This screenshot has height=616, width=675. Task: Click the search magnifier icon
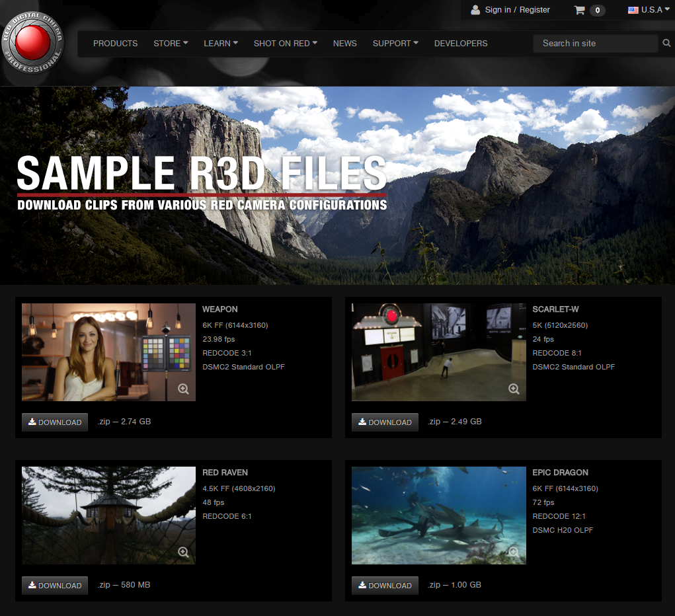point(666,44)
